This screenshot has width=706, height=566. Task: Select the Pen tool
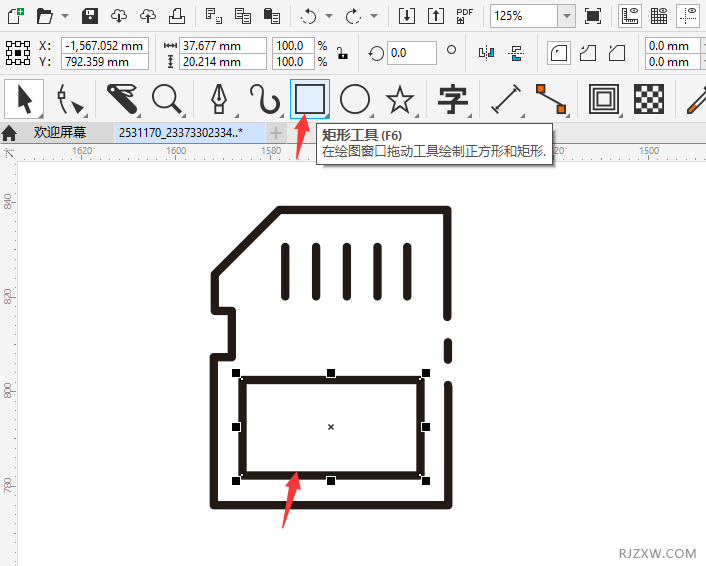pos(219,99)
